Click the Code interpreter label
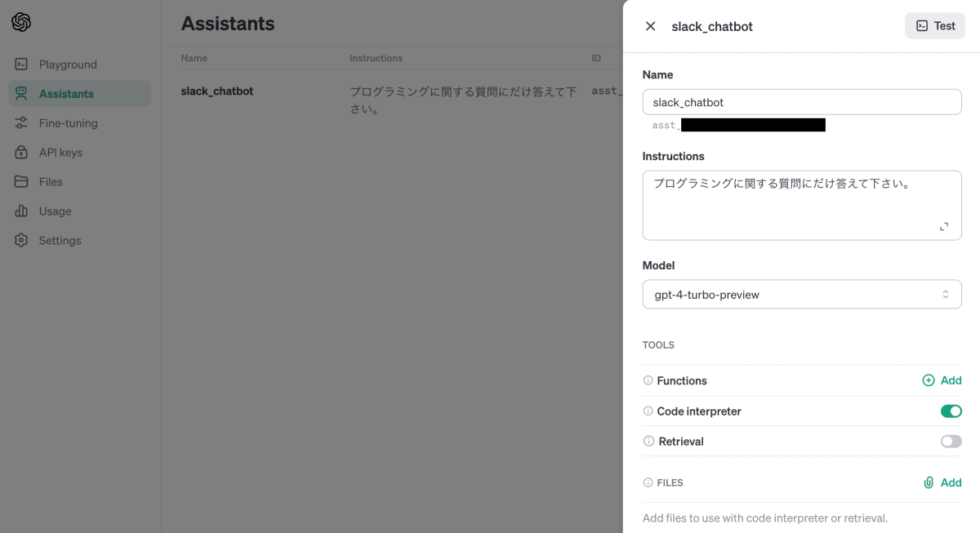 [x=699, y=411]
